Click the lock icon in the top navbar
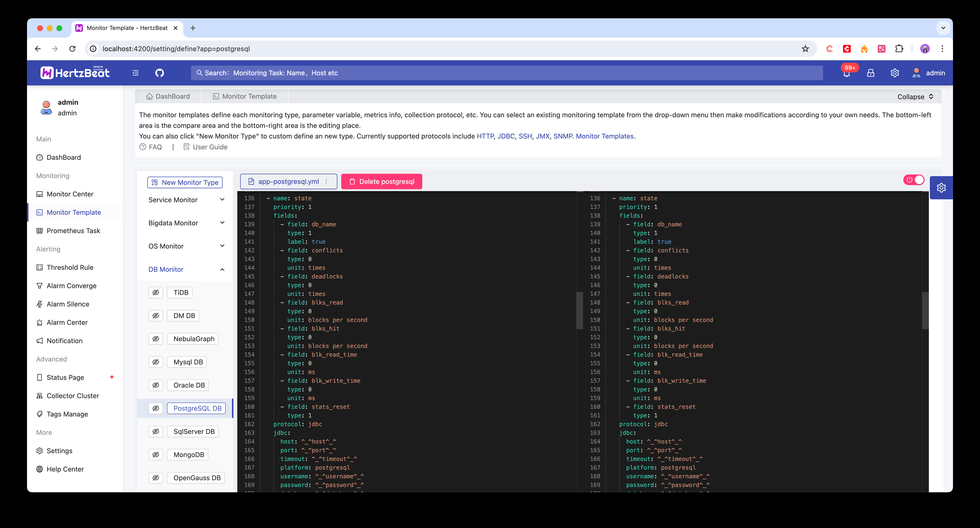 pos(871,73)
